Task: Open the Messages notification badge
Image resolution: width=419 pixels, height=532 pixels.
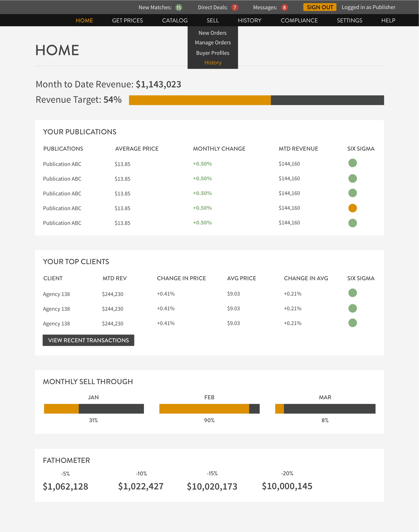Action: pyautogui.click(x=284, y=7)
